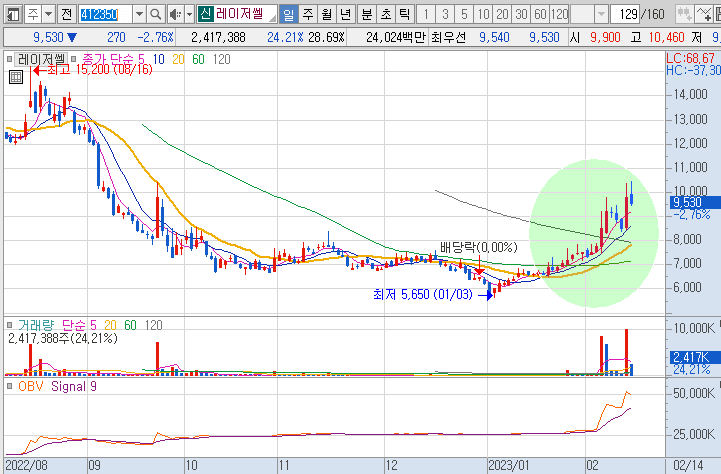
Task: Toggle price panel square marker before 레이저쎌
Action: [9, 59]
